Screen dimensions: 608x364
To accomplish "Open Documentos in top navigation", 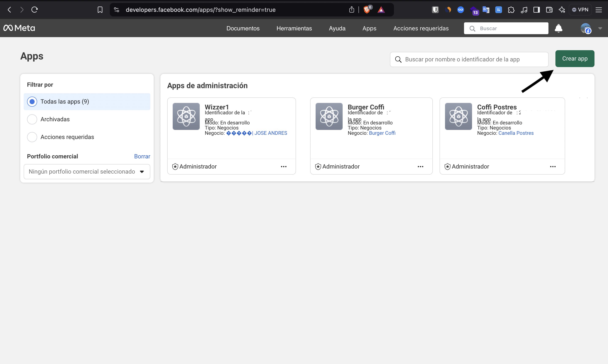I will point(243,28).
